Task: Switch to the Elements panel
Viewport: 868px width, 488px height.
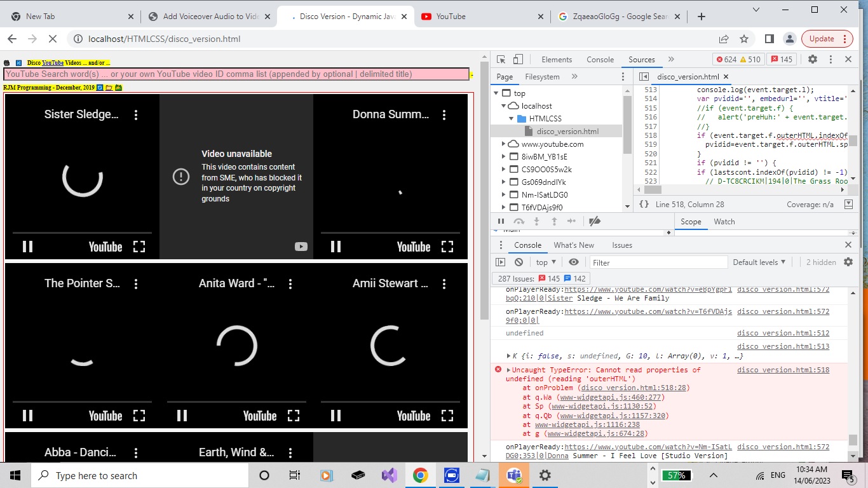Action: pos(557,59)
